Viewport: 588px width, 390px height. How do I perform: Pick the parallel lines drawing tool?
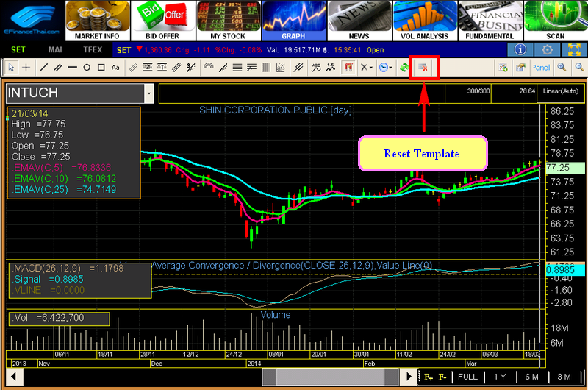pos(58,68)
